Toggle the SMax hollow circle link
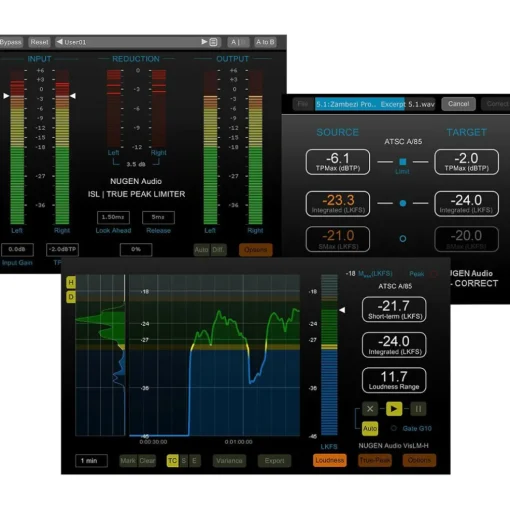The image size is (510, 510). (x=403, y=239)
